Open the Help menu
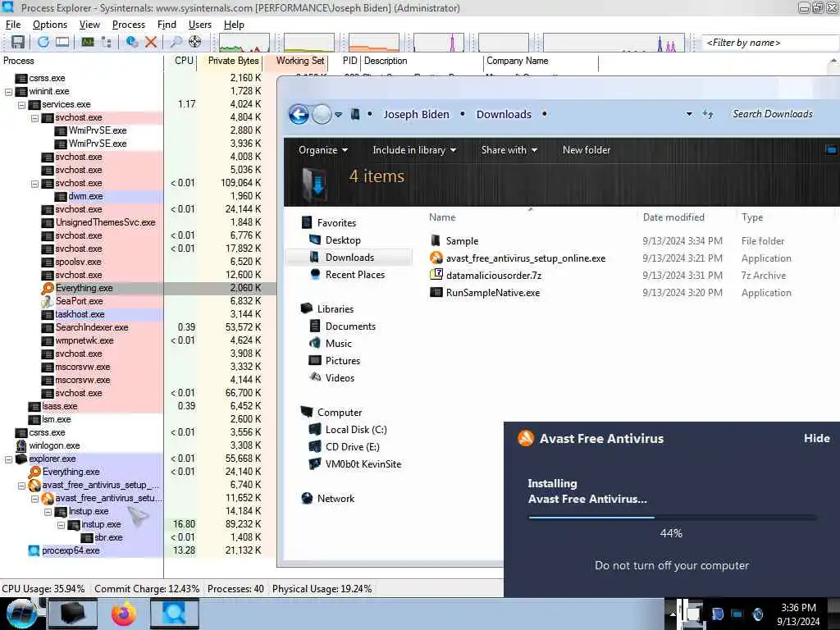Image resolution: width=840 pixels, height=630 pixels. tap(234, 25)
